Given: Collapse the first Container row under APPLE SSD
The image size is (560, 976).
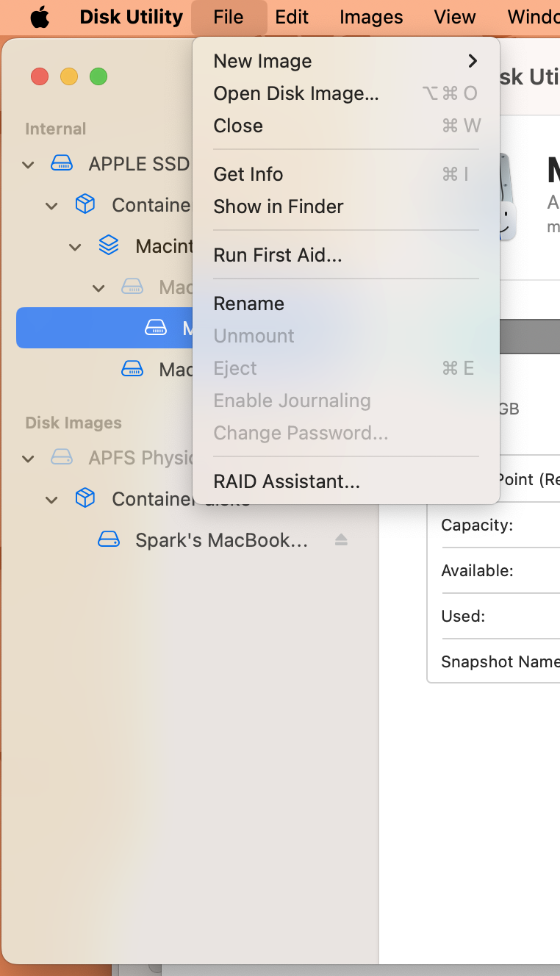Looking at the screenshot, I should [51, 206].
